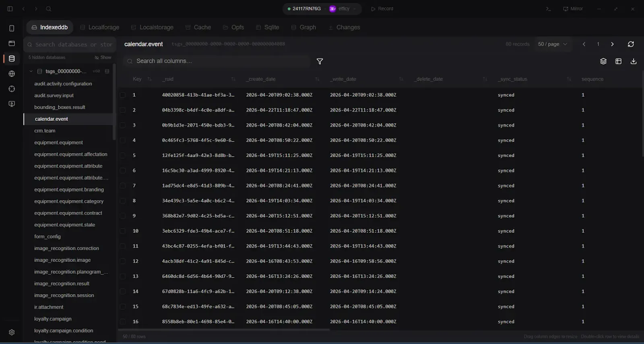Image resolution: width=644 pixels, height=344 pixels.
Task: Click the Mirror button
Action: (x=573, y=9)
